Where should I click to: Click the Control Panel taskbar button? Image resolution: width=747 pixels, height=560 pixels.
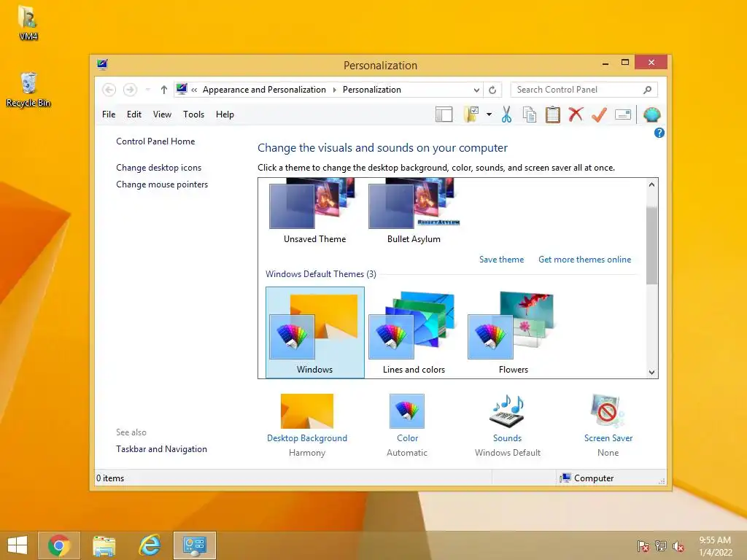coord(194,545)
